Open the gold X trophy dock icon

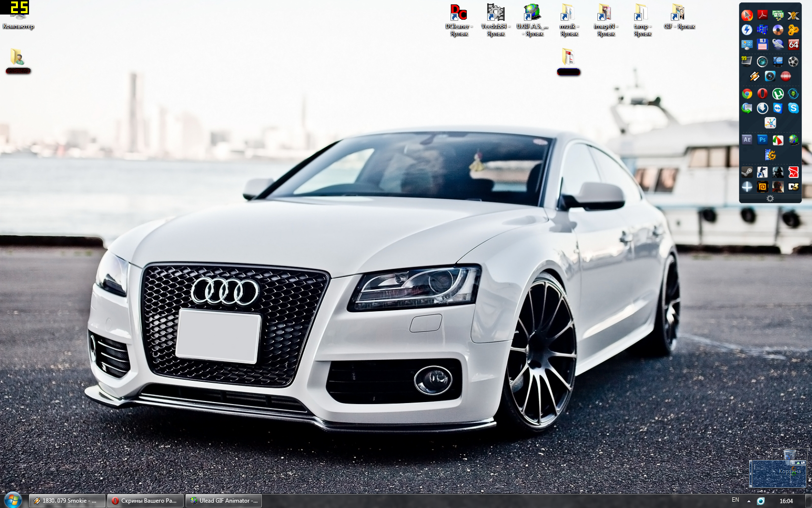click(793, 15)
